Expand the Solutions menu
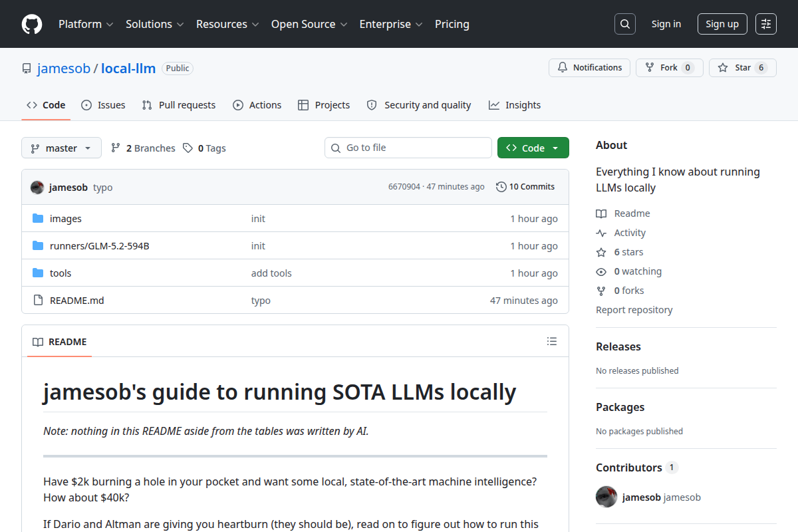The width and height of the screenshot is (798, 532). [x=154, y=24]
